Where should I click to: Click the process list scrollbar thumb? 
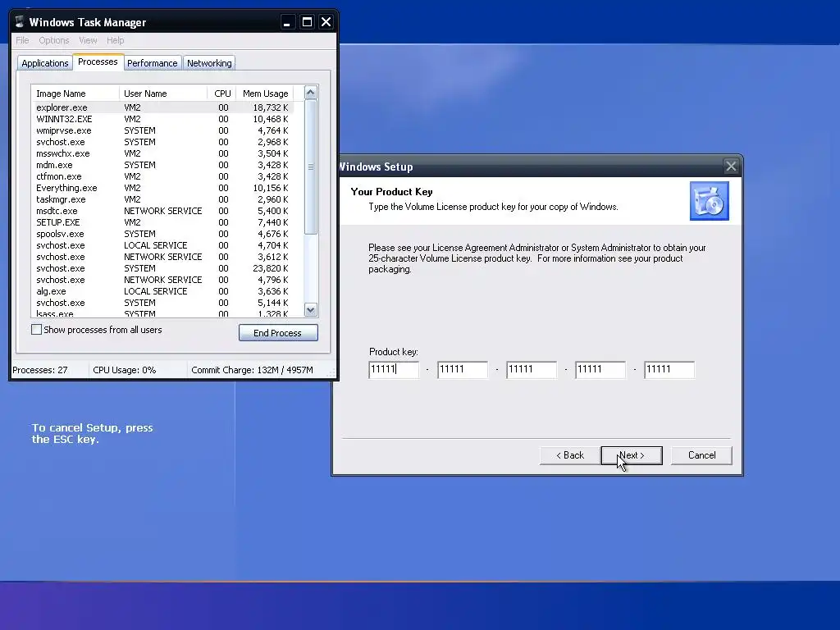(311, 167)
